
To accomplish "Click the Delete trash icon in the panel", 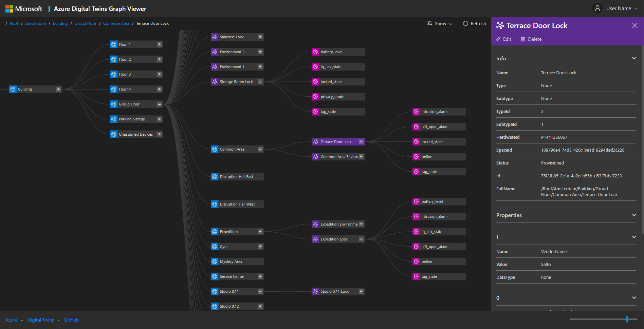I will coord(523,39).
